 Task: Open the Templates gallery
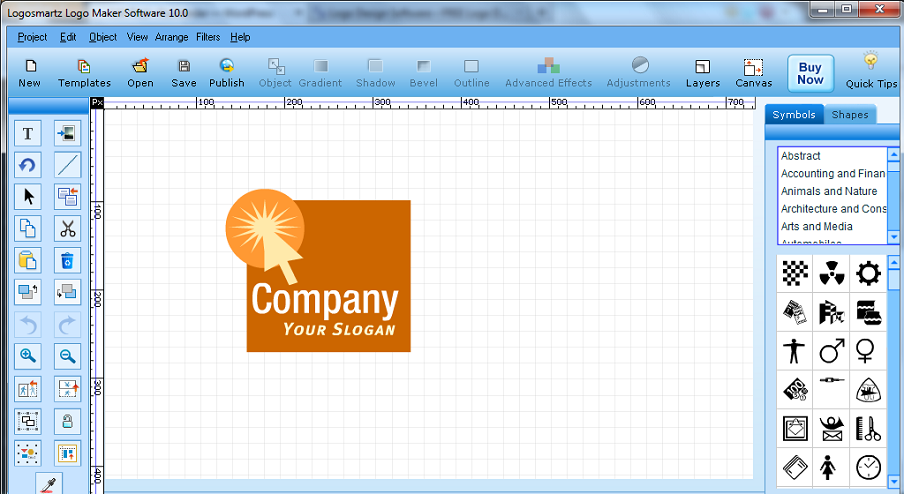(x=84, y=73)
